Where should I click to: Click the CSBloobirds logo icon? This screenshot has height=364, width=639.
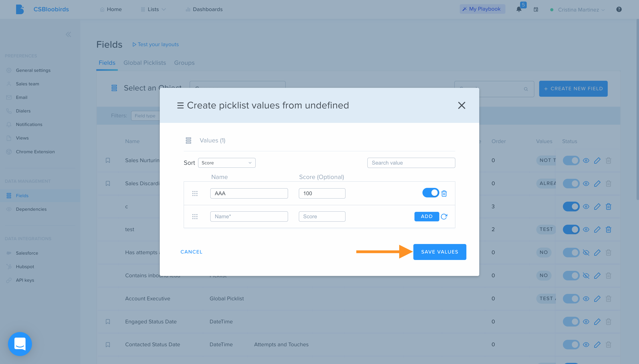pyautogui.click(x=20, y=9)
